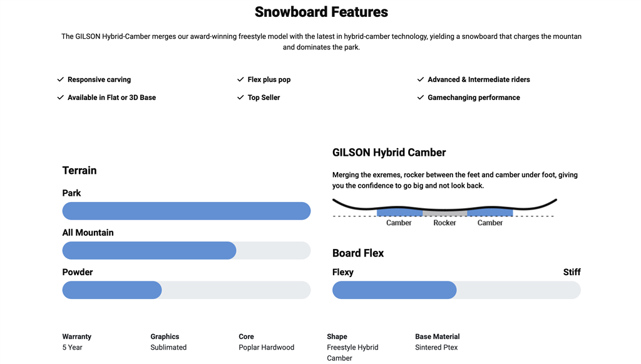Click checkmark beside Advanced & Intermediate riders

click(421, 79)
